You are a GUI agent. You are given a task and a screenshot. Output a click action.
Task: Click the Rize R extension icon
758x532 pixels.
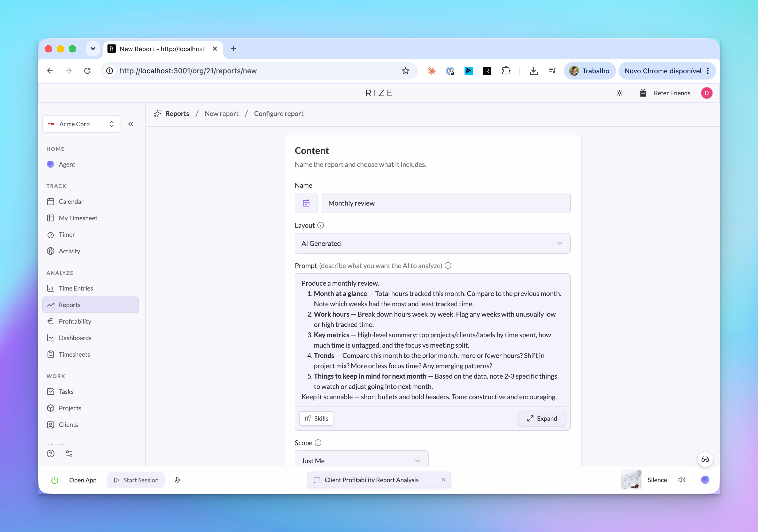pos(487,71)
